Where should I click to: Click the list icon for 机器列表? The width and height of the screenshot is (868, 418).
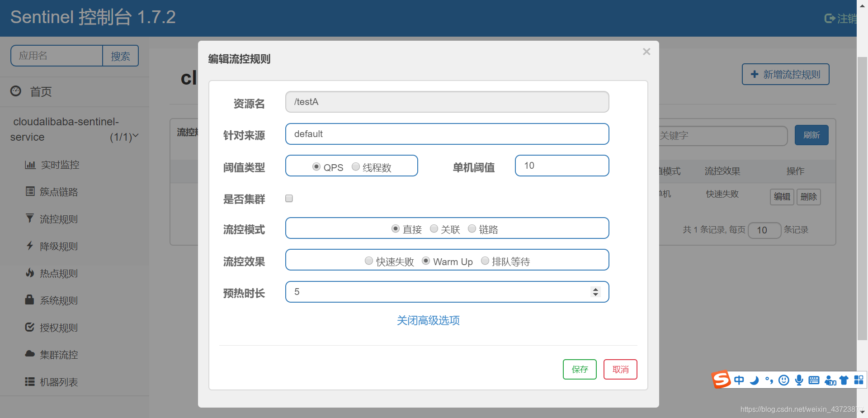click(30, 381)
